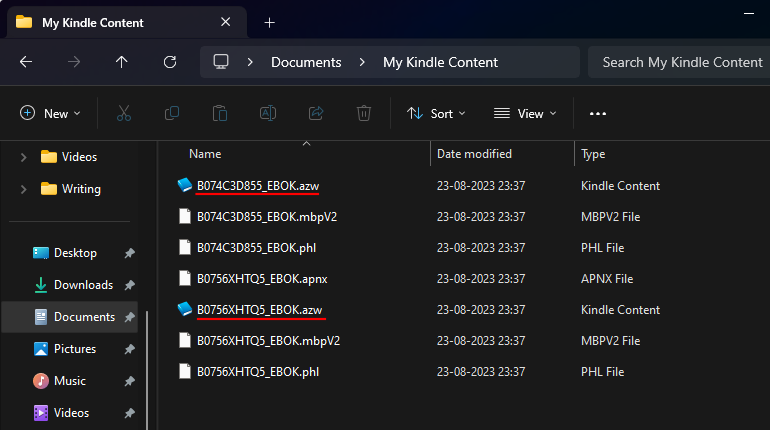
Task: Click the Search My Kindle Content box
Action: point(682,62)
